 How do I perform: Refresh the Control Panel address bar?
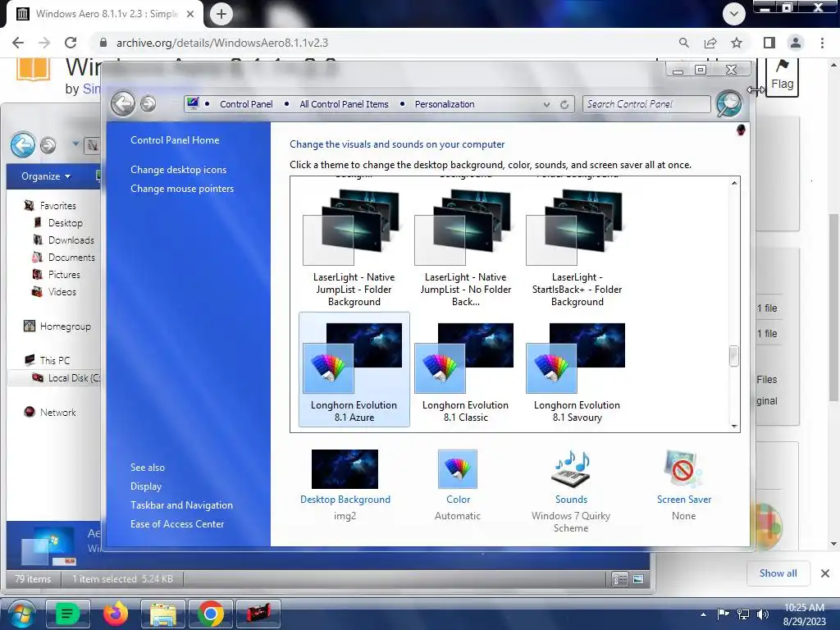pyautogui.click(x=564, y=104)
